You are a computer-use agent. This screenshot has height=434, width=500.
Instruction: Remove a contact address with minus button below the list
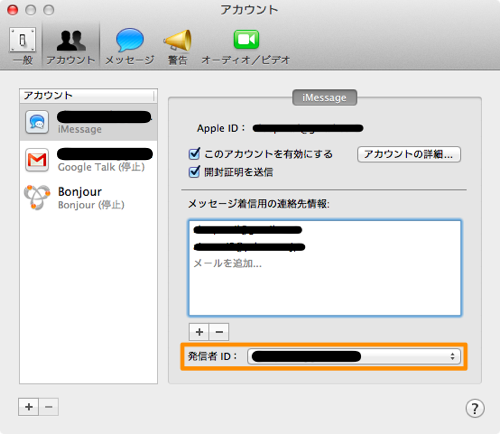point(219,332)
